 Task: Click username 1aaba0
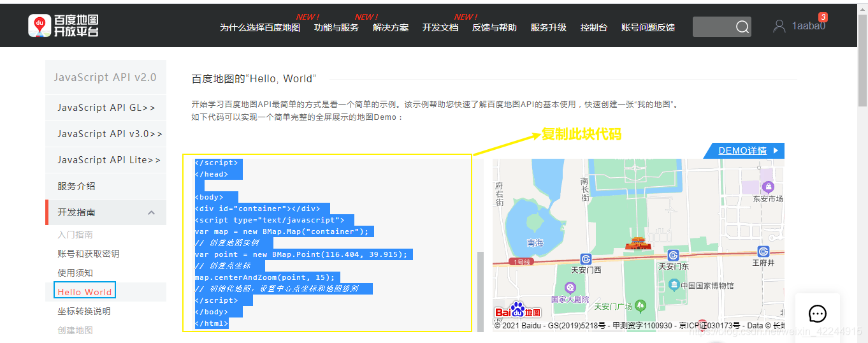[x=808, y=26]
